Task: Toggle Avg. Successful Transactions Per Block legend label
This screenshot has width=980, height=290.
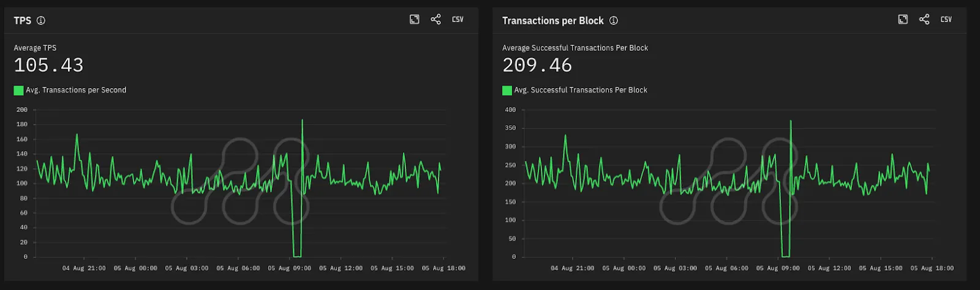Action: pyautogui.click(x=581, y=90)
